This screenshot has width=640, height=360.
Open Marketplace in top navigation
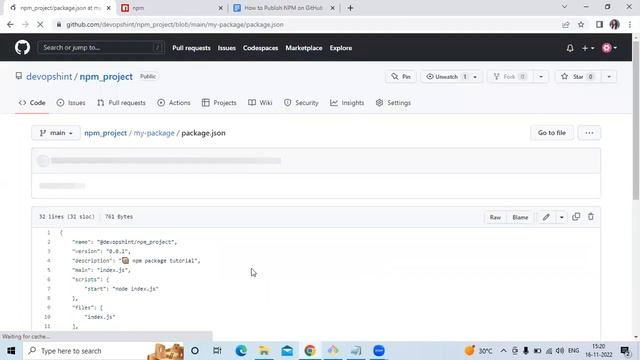(304, 48)
